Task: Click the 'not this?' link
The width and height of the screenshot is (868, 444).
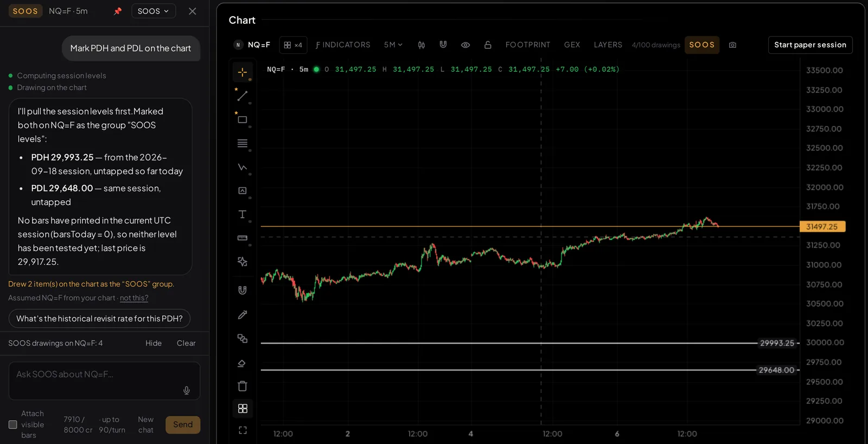Action: tap(134, 298)
